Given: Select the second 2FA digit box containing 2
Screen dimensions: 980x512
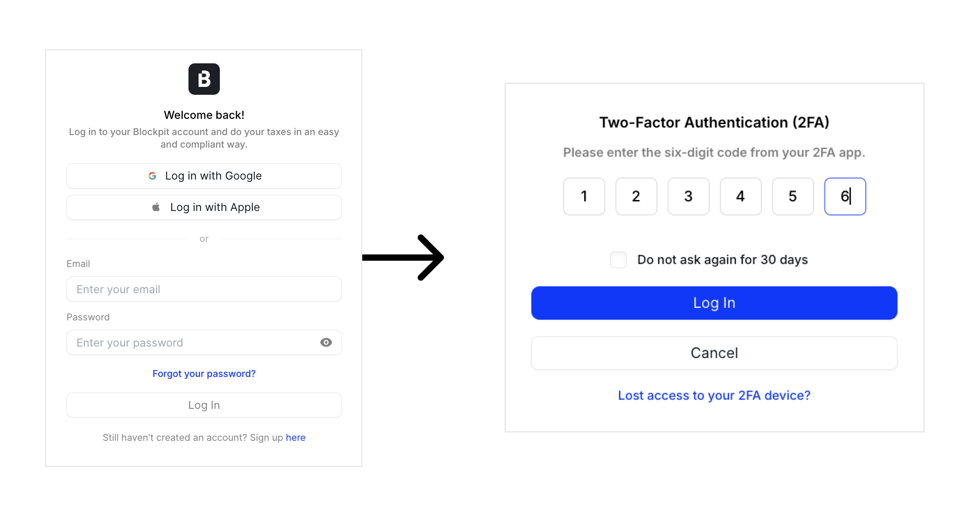Looking at the screenshot, I should (636, 196).
